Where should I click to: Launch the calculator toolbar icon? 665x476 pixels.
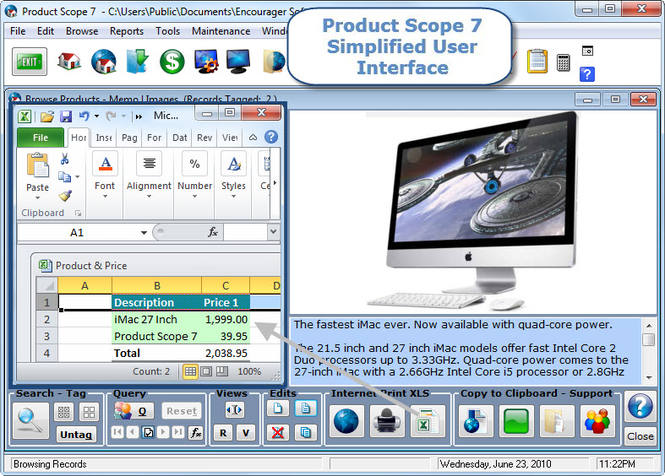tap(563, 63)
